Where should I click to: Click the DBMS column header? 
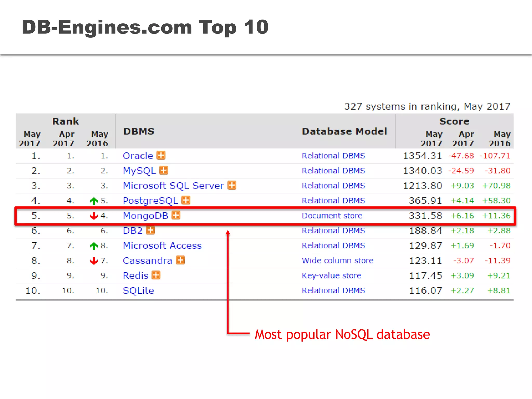(139, 131)
